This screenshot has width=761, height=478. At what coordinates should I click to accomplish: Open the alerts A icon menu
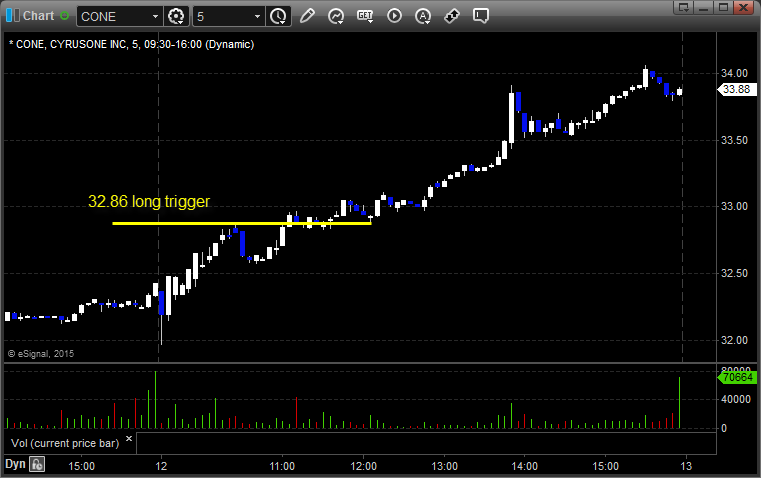coord(423,16)
